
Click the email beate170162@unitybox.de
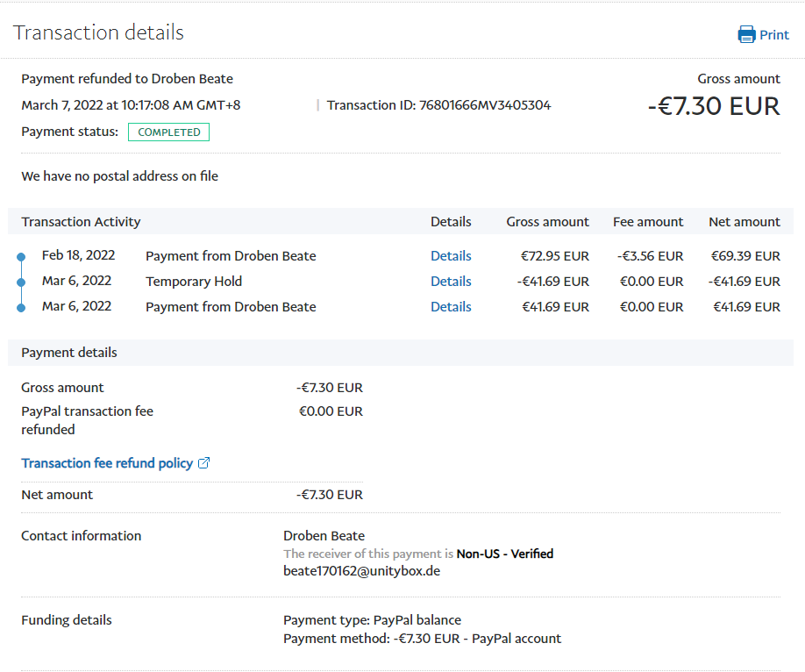(361, 570)
